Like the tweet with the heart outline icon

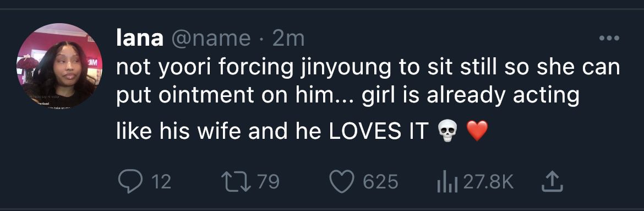coord(342,182)
